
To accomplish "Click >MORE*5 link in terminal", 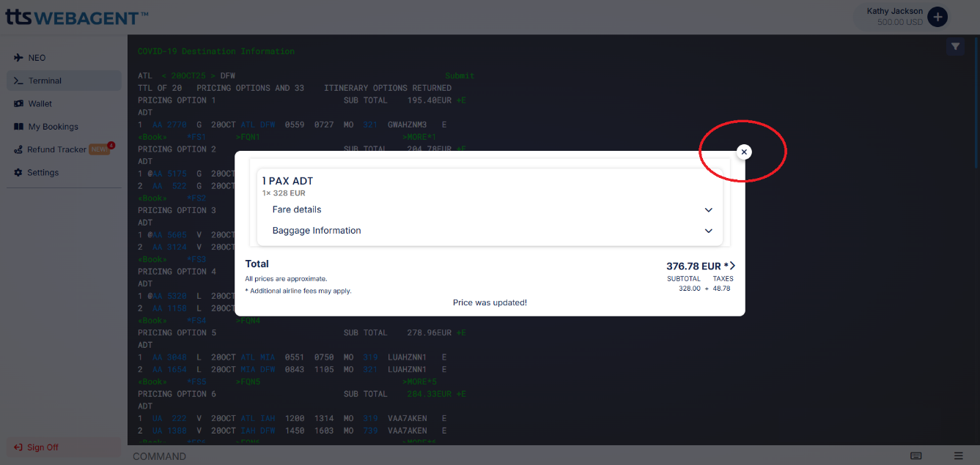I will pyautogui.click(x=419, y=382).
